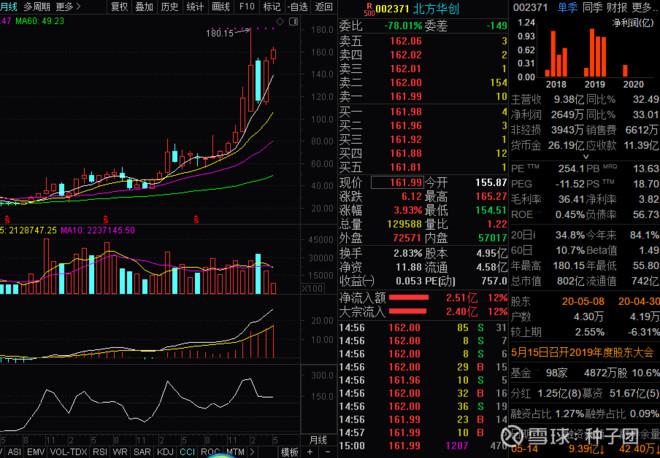Select the MTM indicator tab
Screen dimensions: 660x458
(x=235, y=452)
